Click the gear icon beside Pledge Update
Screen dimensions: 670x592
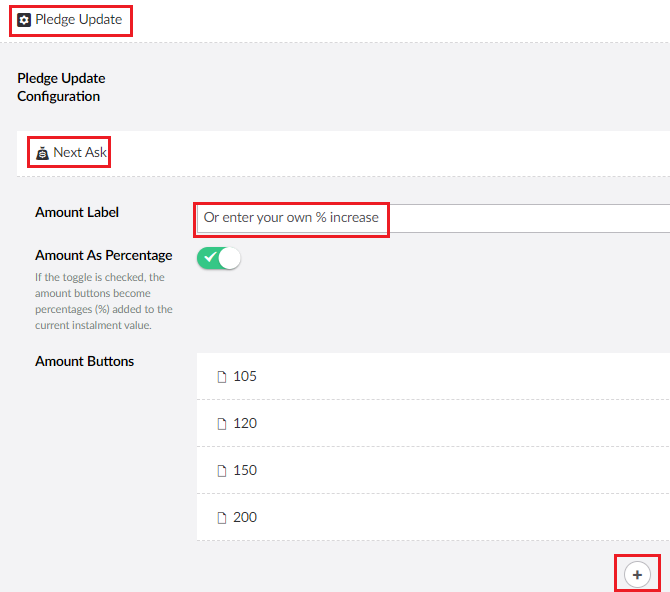[x=25, y=20]
